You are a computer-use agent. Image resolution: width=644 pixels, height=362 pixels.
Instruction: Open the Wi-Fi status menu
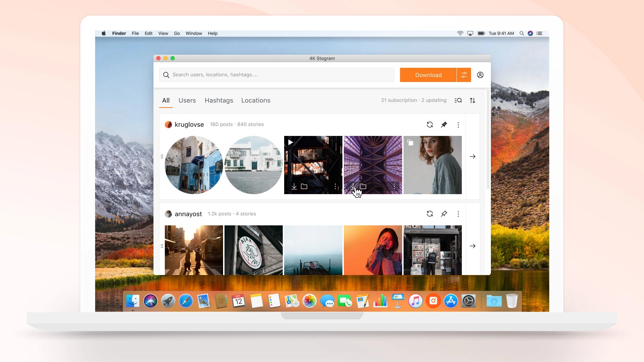click(x=460, y=33)
